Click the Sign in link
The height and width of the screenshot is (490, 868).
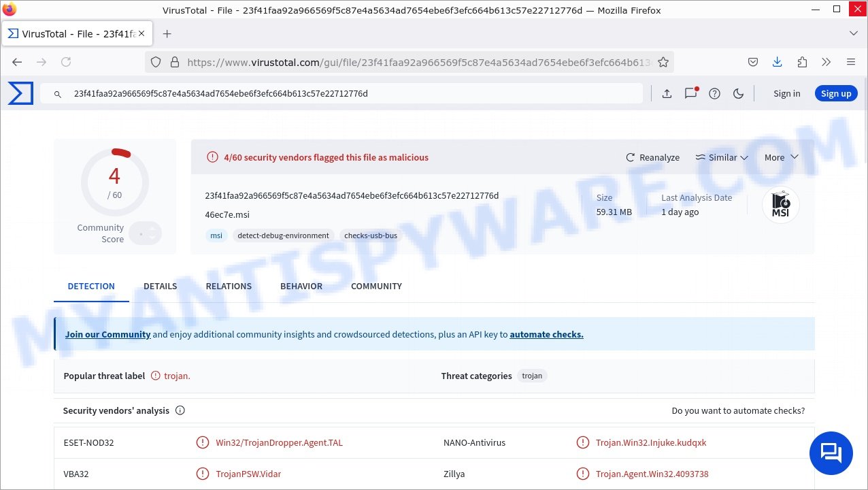[x=786, y=94]
